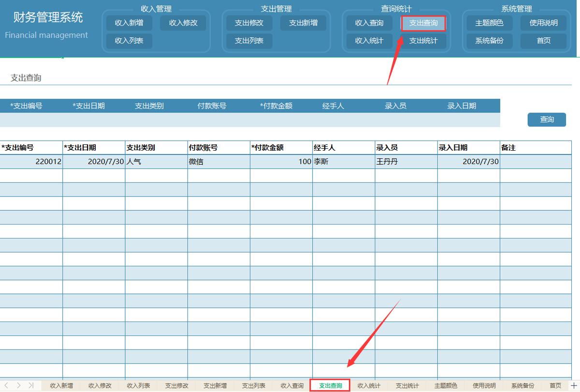
Task: Open 支出新增 to add a new expense
Action: coord(303,23)
